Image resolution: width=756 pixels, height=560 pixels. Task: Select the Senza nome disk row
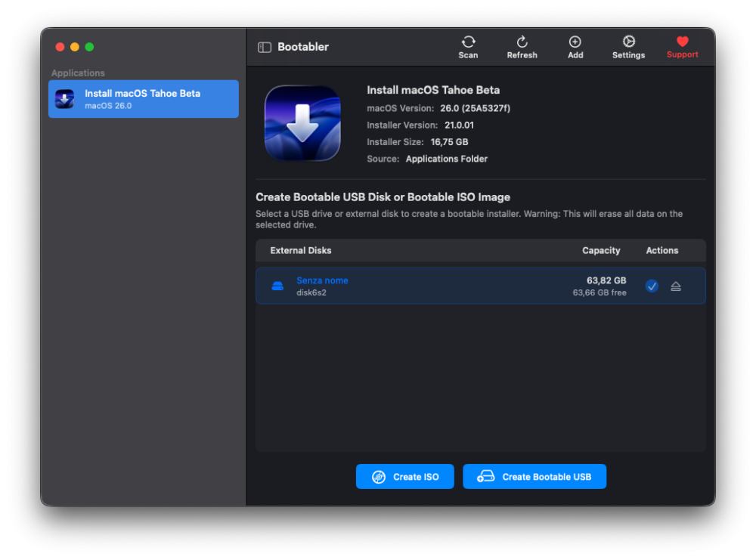coord(480,286)
